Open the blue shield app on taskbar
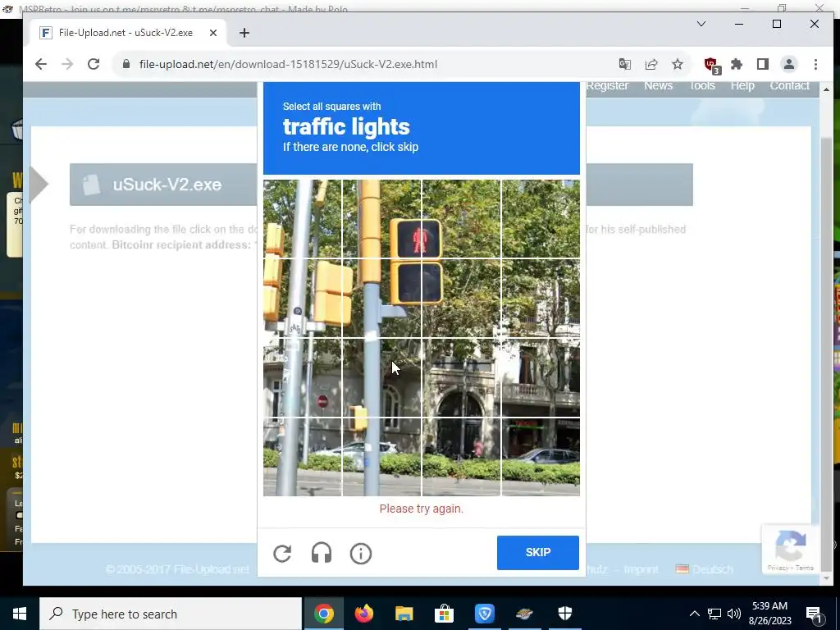Image resolution: width=840 pixels, height=630 pixels. (x=484, y=614)
